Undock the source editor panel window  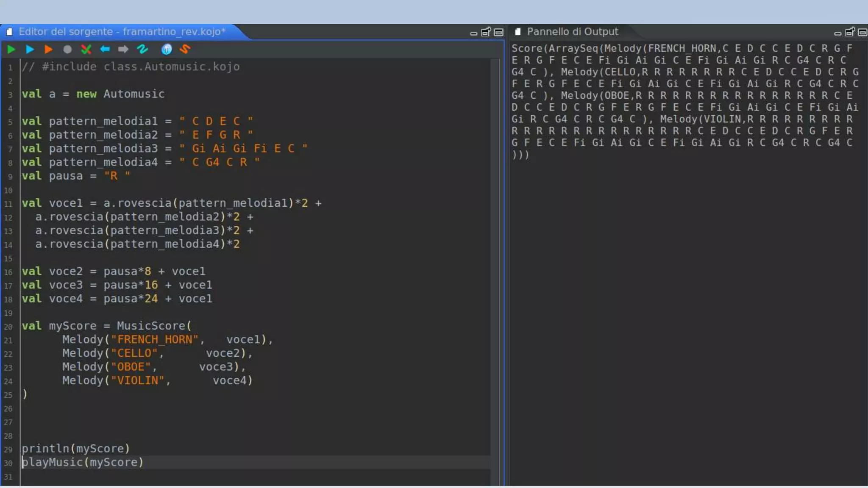point(486,32)
